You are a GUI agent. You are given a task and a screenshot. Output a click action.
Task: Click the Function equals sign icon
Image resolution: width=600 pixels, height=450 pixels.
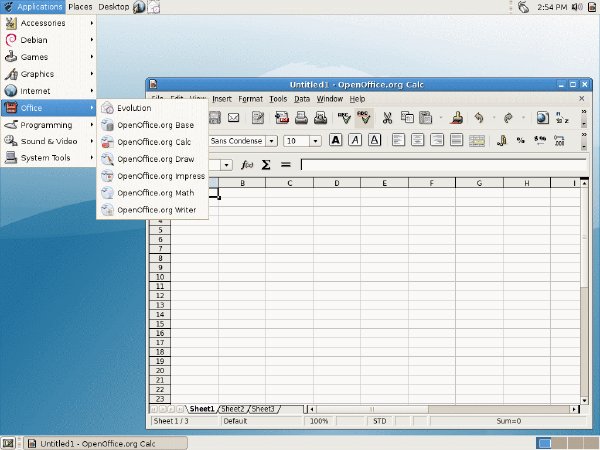285,165
